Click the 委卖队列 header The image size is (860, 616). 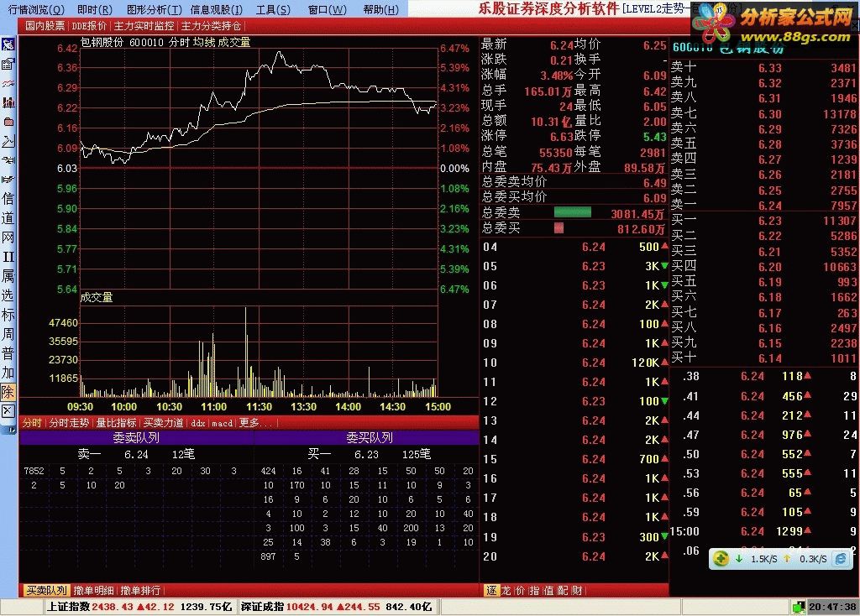tap(136, 438)
